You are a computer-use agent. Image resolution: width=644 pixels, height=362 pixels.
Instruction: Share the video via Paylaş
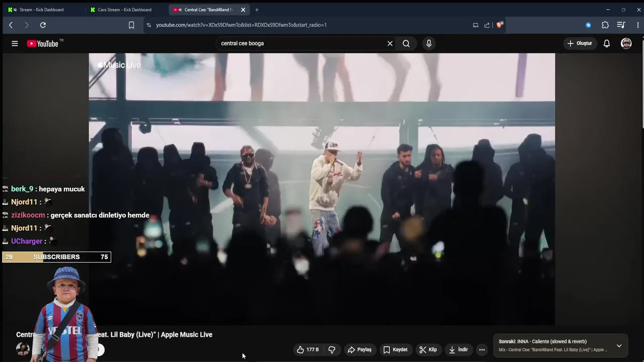(359, 349)
